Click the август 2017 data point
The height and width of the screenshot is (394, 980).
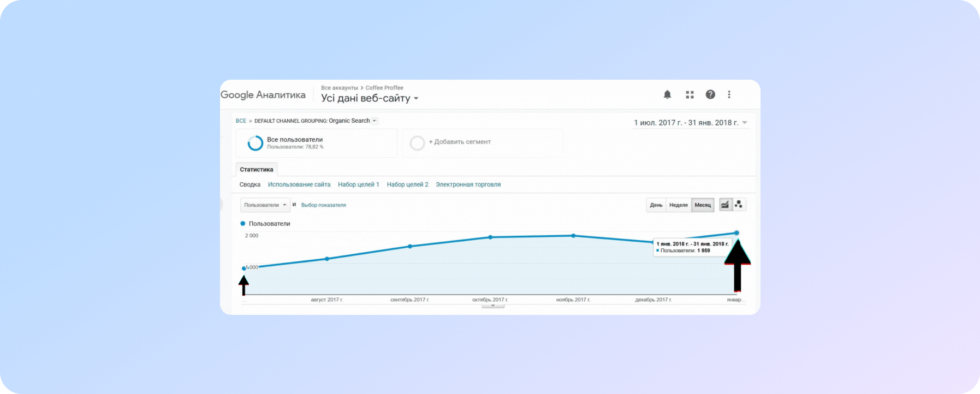point(327,259)
